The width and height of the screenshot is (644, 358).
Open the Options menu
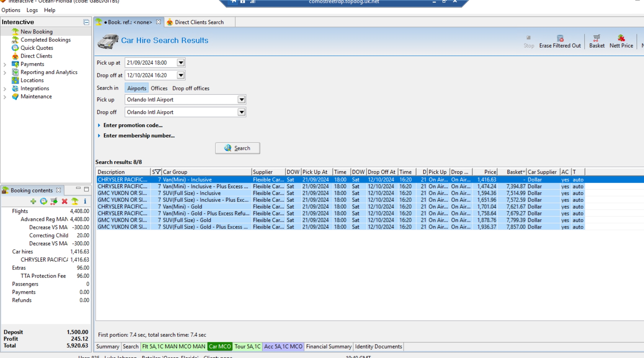tap(11, 10)
